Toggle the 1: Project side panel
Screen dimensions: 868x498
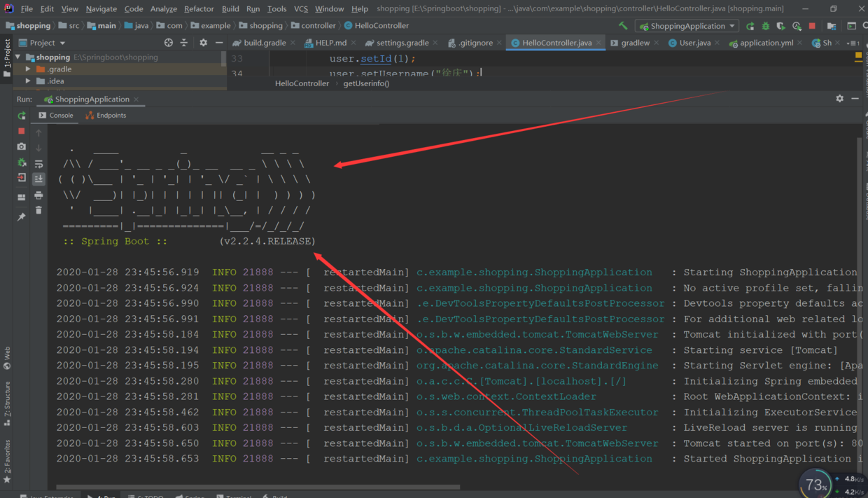point(7,57)
